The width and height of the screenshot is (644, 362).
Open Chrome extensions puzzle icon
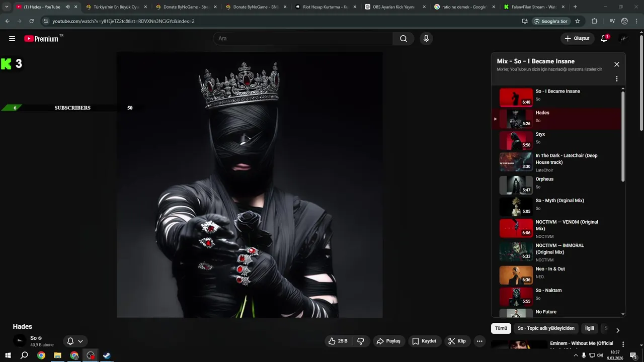click(x=594, y=21)
